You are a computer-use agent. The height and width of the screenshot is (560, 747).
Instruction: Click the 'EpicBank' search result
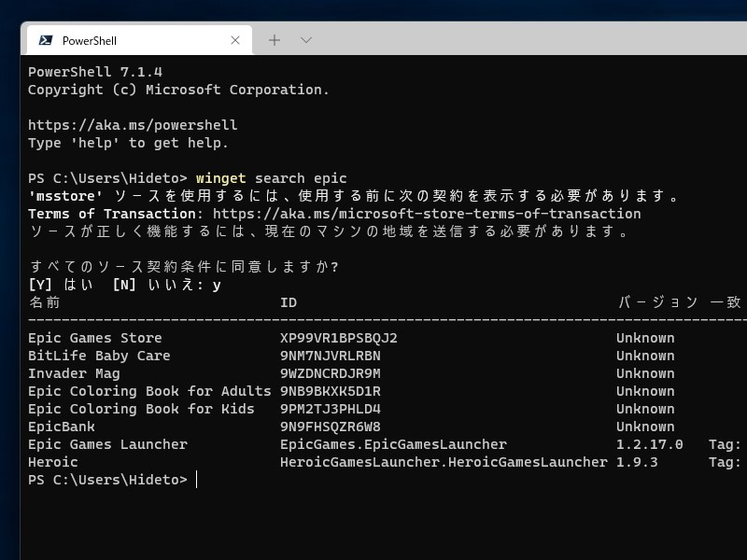coord(59,427)
